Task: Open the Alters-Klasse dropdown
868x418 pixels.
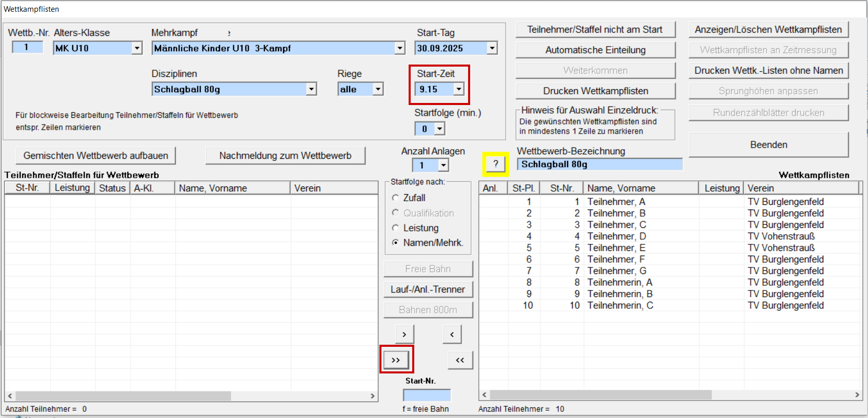Action: point(137,48)
